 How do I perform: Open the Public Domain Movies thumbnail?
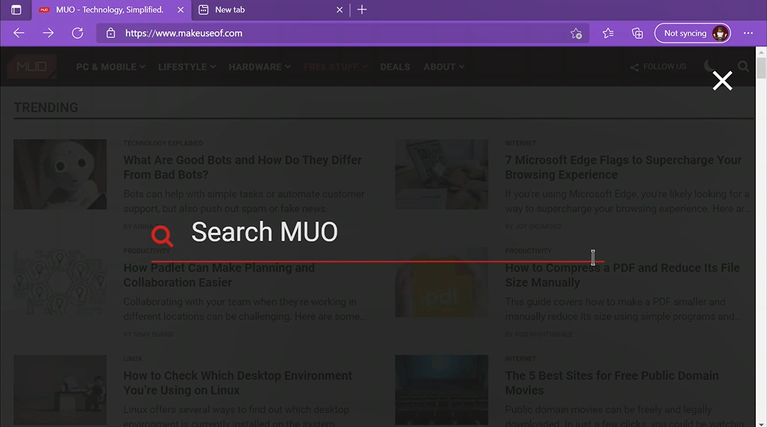pyautogui.click(x=441, y=390)
